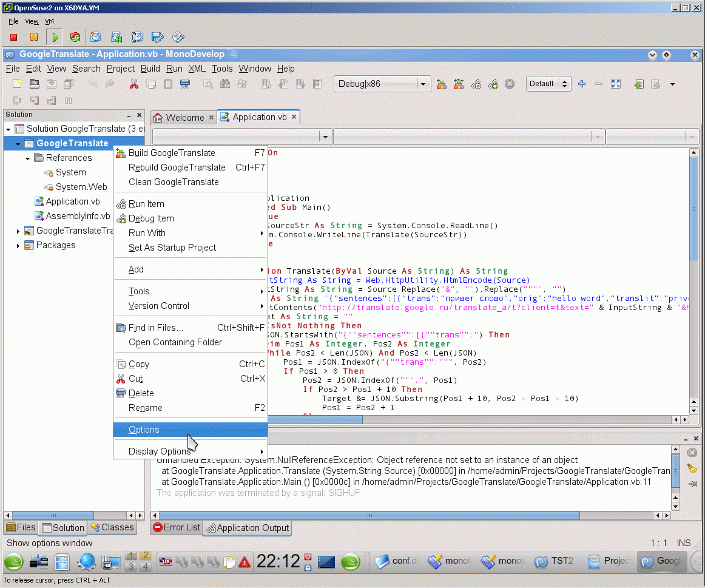Click the New File toolbar icon
The height and width of the screenshot is (588, 705).
[x=17, y=84]
